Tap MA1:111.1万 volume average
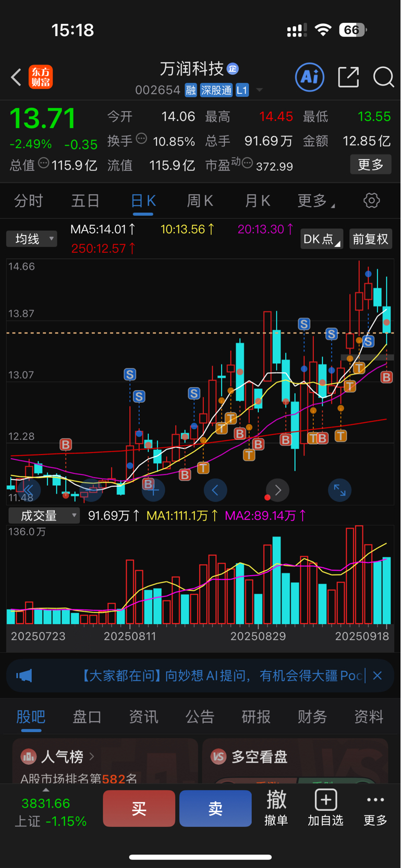Viewport: 401px width, 868px height. tap(182, 516)
